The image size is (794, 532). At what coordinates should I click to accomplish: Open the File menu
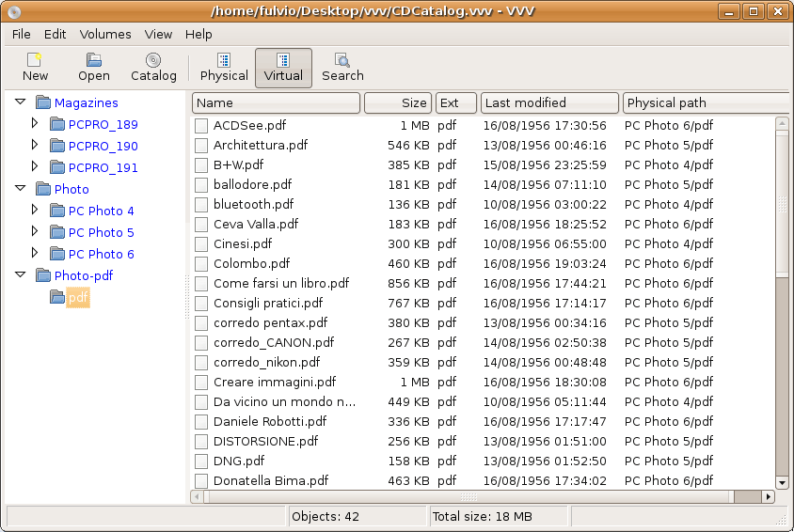click(x=22, y=35)
